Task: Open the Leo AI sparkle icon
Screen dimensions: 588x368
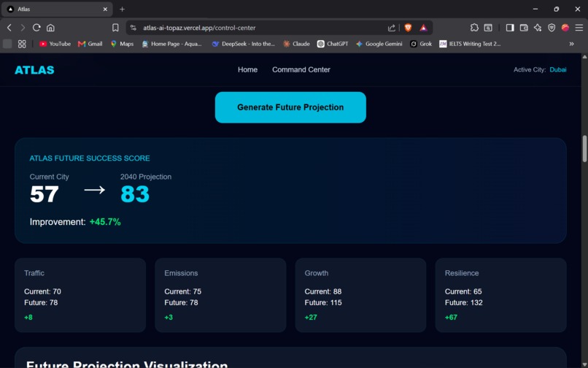Action: [538, 28]
